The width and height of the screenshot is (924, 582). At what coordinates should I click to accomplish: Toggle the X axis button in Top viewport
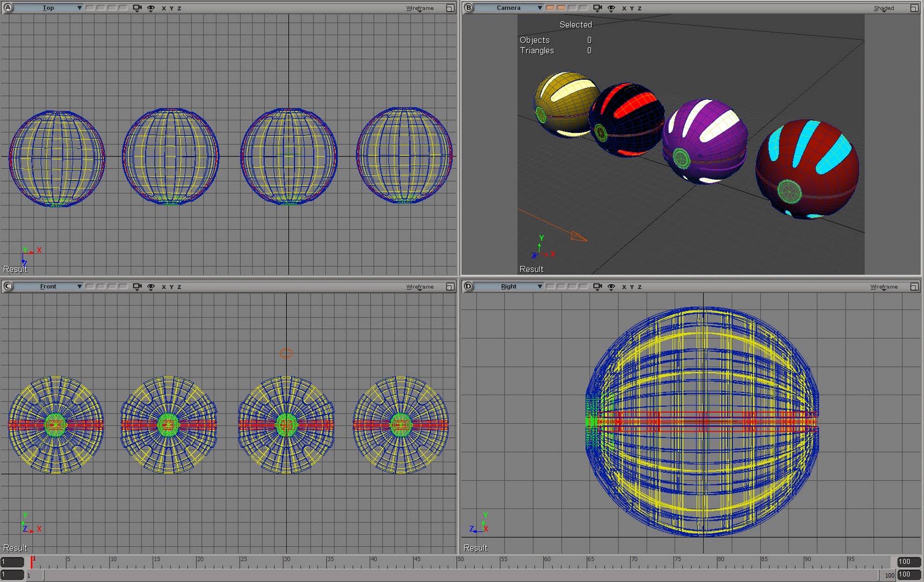click(x=164, y=9)
